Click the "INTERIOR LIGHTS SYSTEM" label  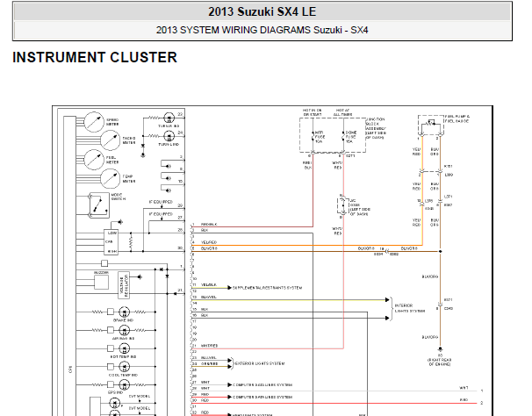pos(410,308)
